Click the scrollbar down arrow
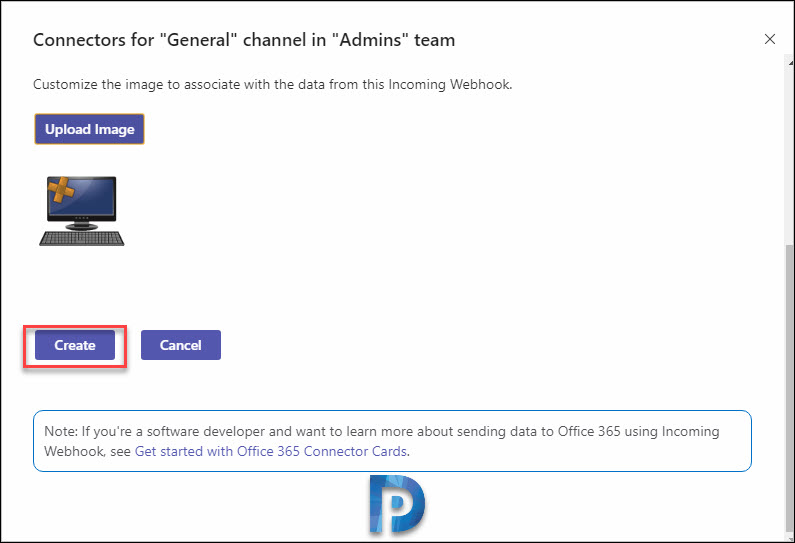Image resolution: width=795 pixels, height=543 pixels. tap(790, 539)
